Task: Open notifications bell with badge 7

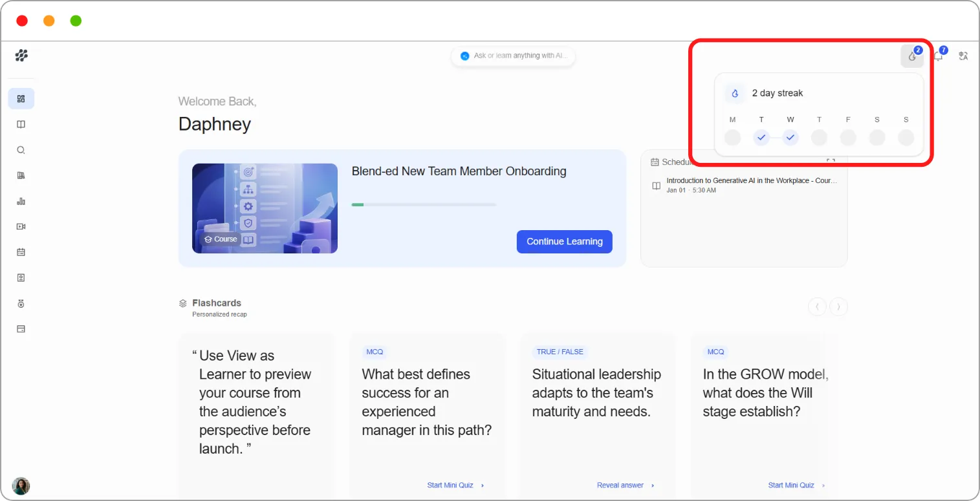Action: click(x=938, y=56)
